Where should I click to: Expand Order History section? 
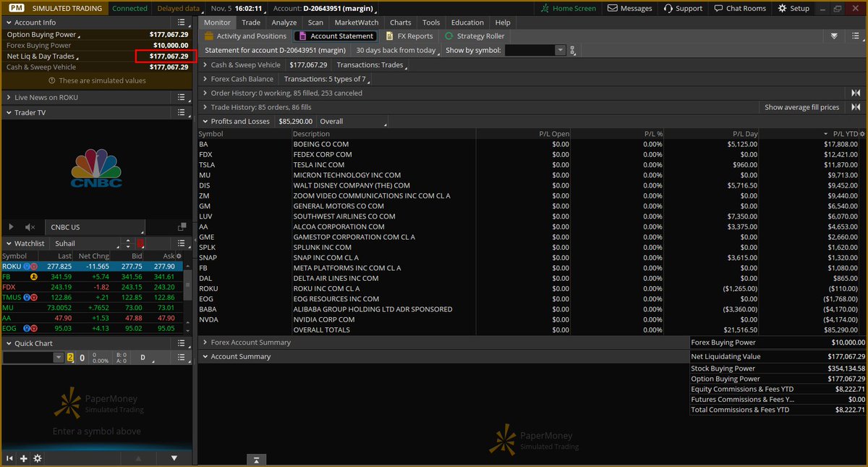[205, 93]
